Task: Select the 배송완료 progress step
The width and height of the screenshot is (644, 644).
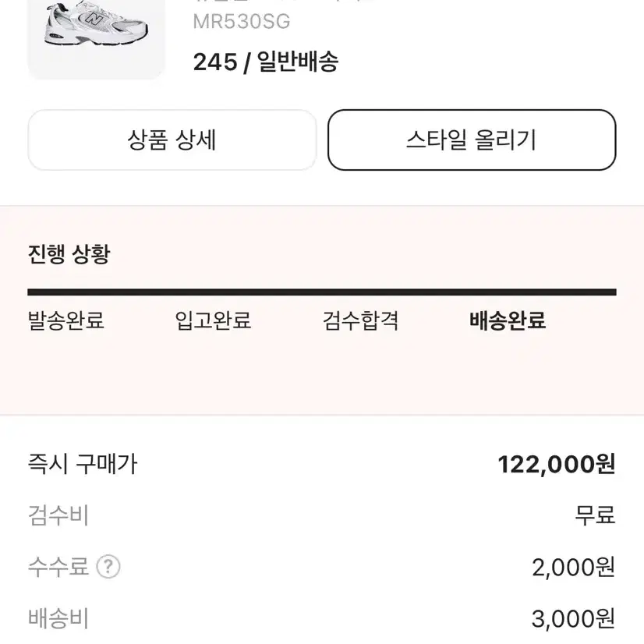Action: tap(508, 320)
